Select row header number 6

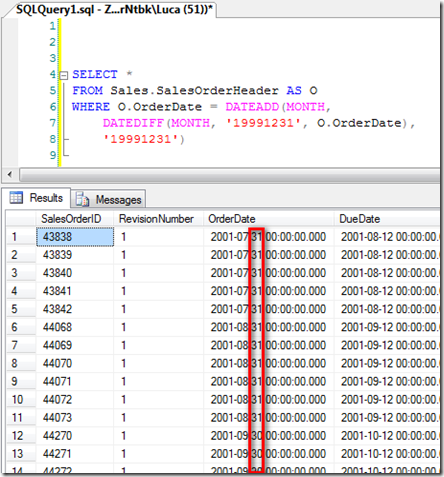[21, 327]
